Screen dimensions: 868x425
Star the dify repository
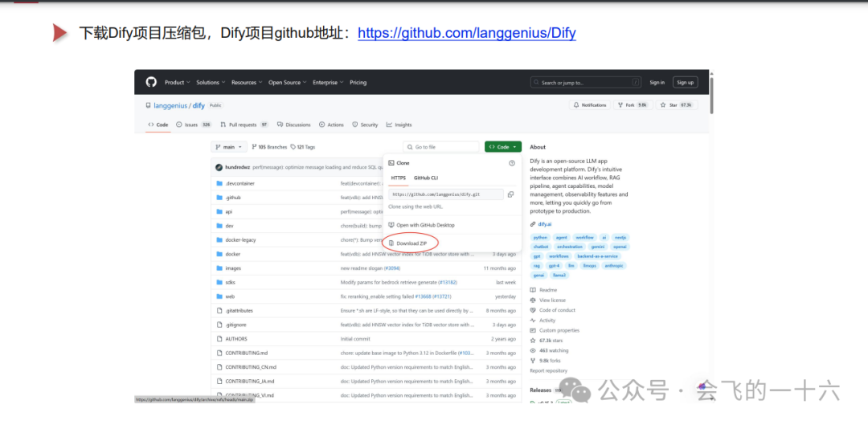click(x=677, y=104)
